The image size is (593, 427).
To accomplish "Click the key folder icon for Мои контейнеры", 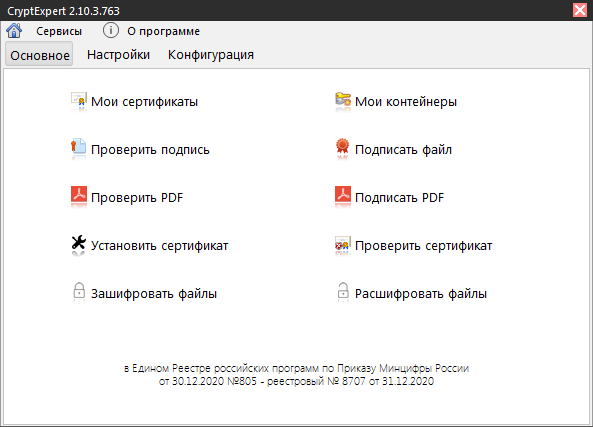I will point(343,100).
